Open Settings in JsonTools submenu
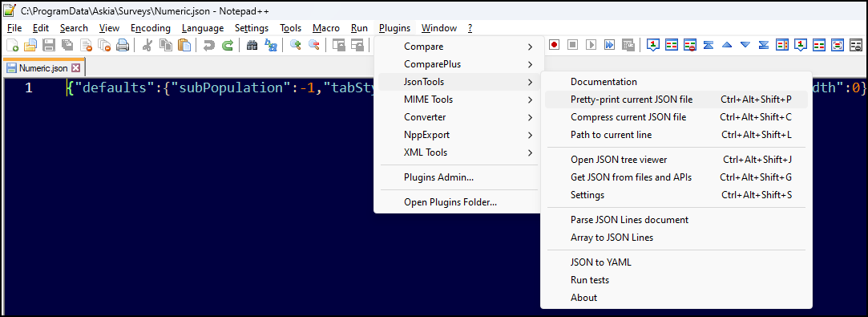The height and width of the screenshot is (317, 868). pyautogui.click(x=676, y=195)
